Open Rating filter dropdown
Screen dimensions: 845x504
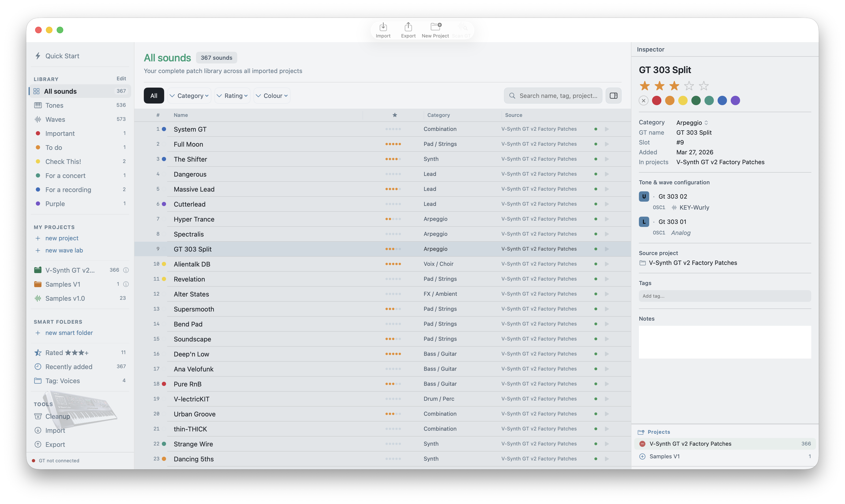tap(233, 96)
